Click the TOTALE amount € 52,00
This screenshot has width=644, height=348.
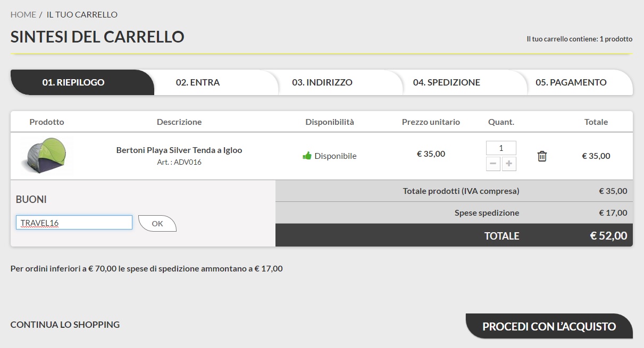tap(608, 235)
